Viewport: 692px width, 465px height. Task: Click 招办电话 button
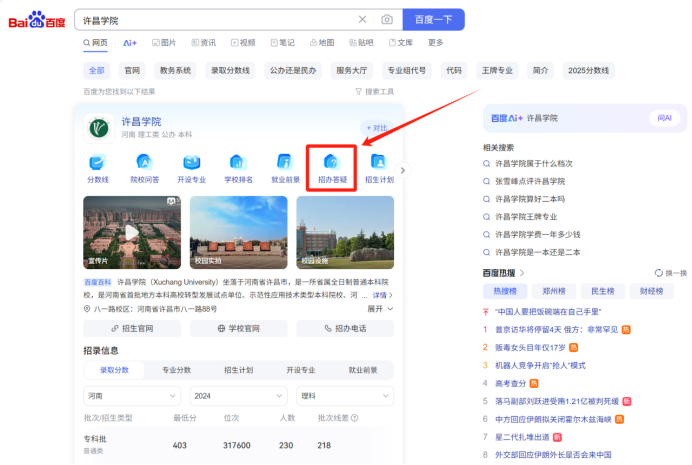click(345, 329)
